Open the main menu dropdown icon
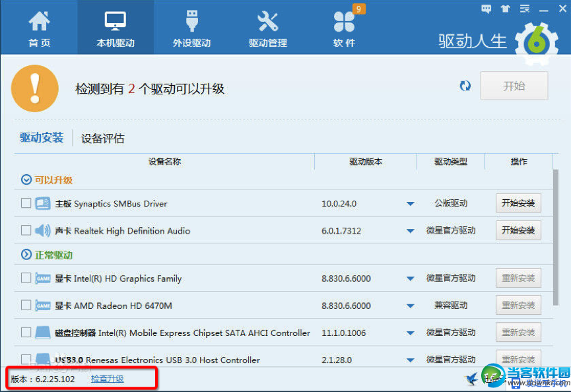571x392 pixels. [524, 9]
